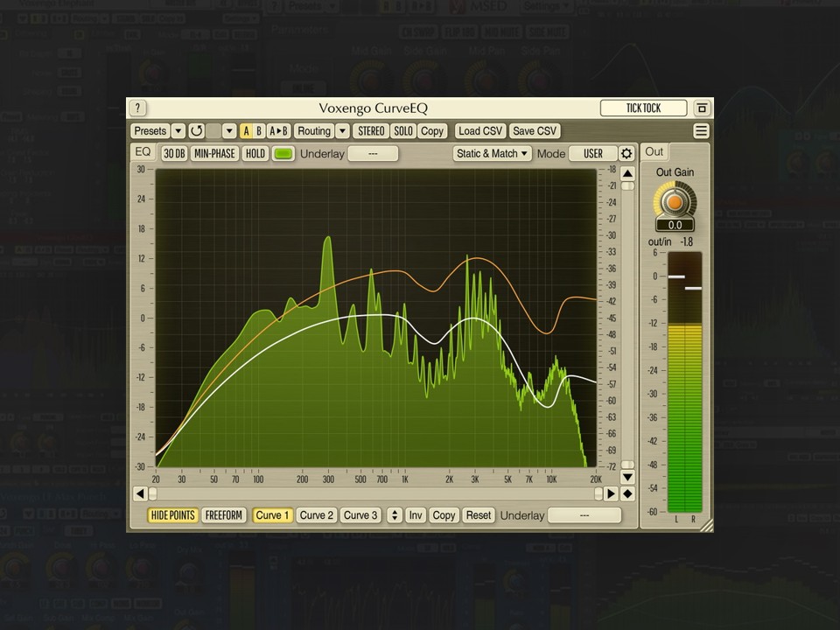Viewport: 840px width, 630px height.
Task: Switch to Curve 2
Action: click(x=317, y=515)
